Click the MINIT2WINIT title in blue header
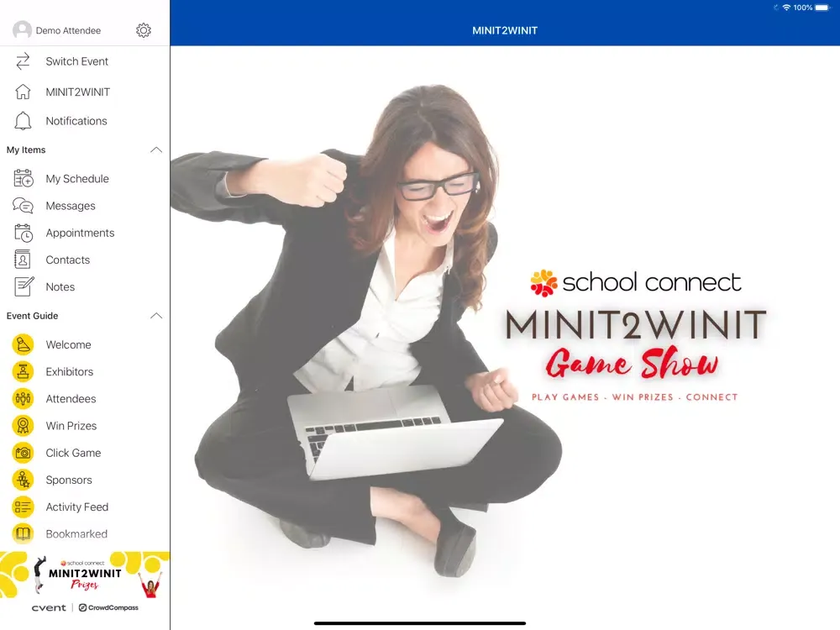 505,30
